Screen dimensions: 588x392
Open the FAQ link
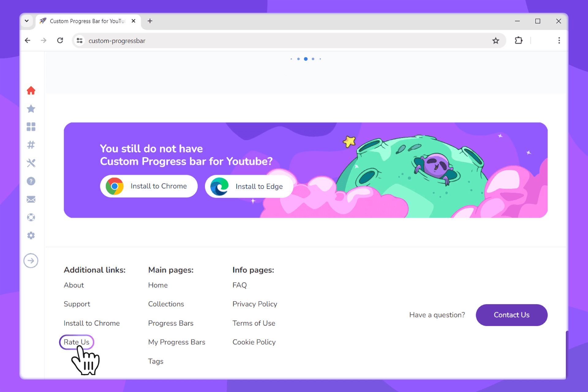pos(239,285)
